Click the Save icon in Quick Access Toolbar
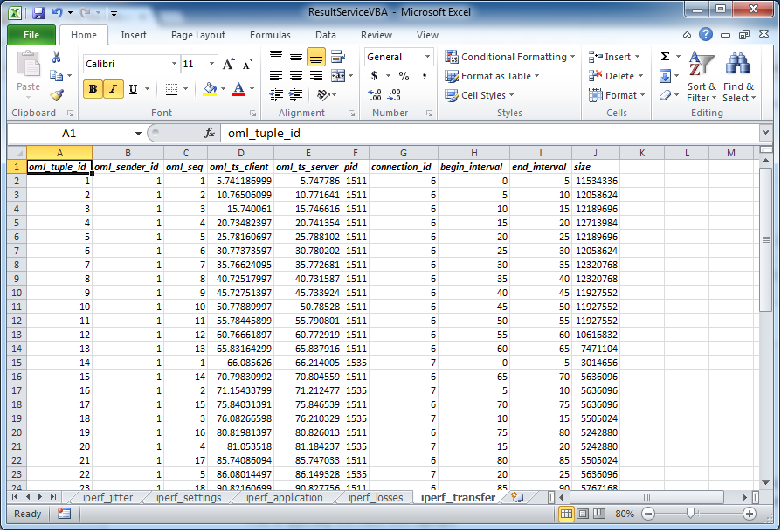 pos(38,13)
